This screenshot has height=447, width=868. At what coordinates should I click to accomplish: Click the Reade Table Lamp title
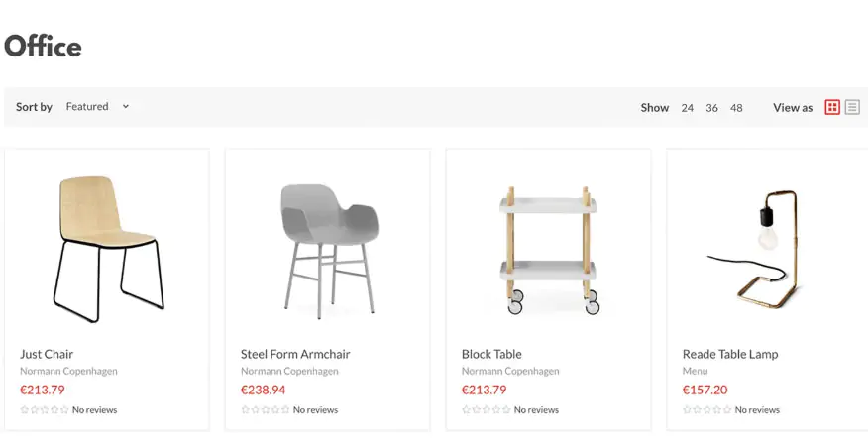click(730, 354)
